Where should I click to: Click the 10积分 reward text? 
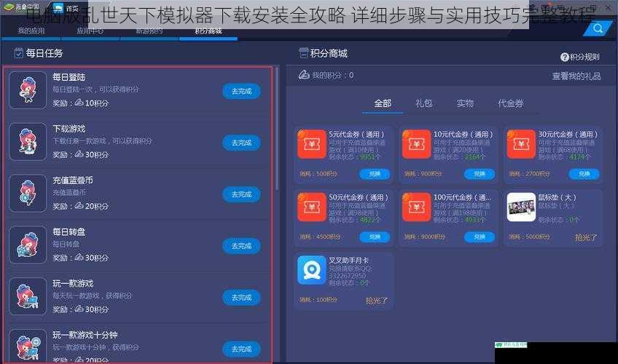[96, 103]
